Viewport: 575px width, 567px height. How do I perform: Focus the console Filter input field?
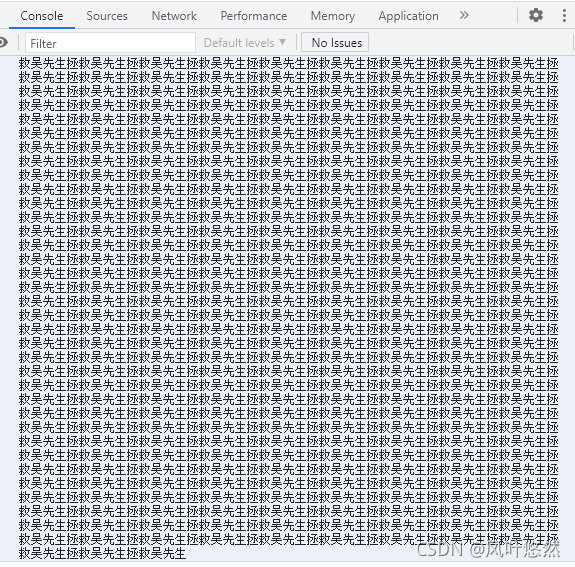(x=110, y=43)
